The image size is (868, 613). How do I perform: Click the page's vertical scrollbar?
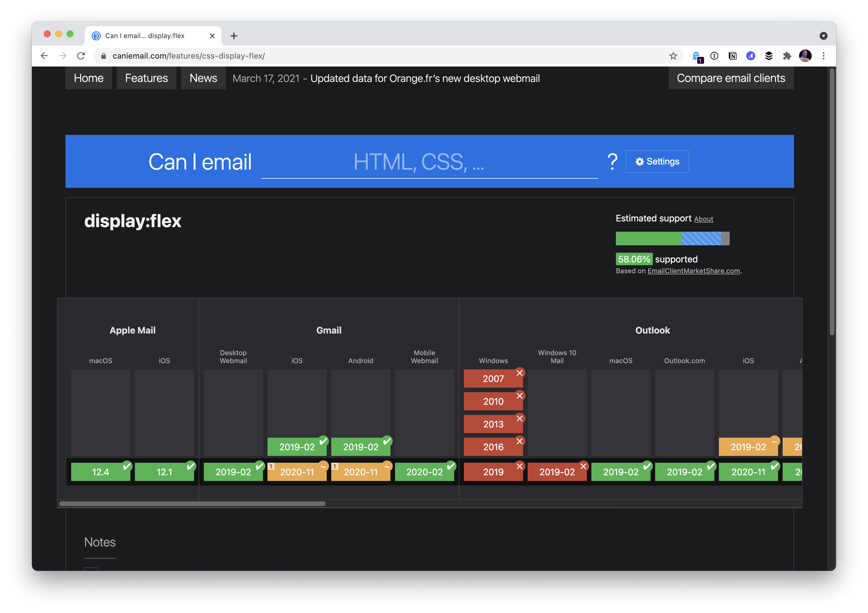coord(832,201)
